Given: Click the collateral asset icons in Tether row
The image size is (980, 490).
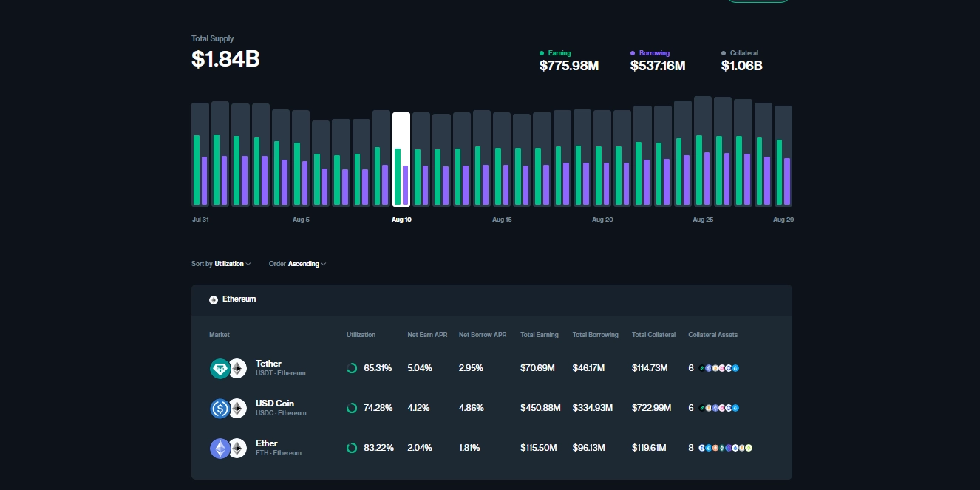Looking at the screenshot, I should (719, 368).
